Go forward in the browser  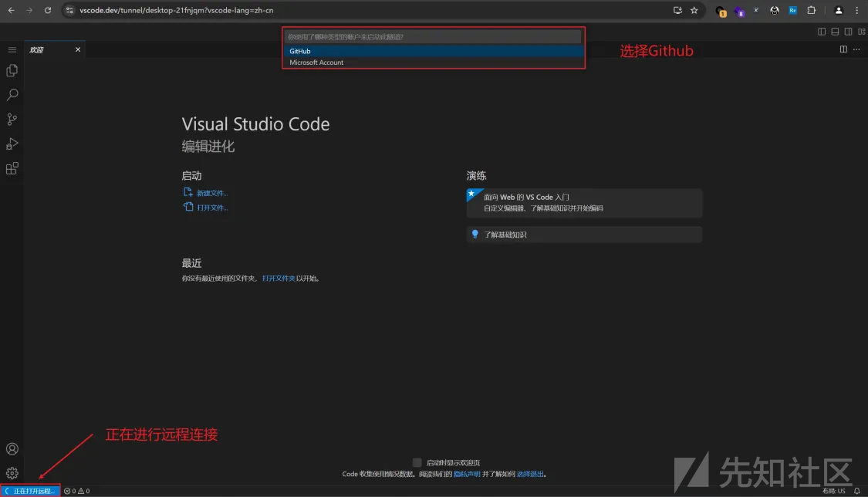29,10
